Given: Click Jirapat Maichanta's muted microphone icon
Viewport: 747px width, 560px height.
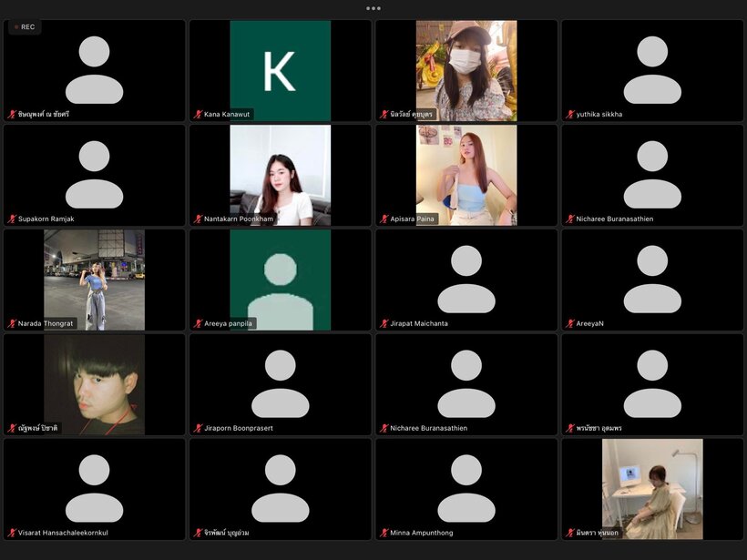Looking at the screenshot, I should click(x=384, y=324).
